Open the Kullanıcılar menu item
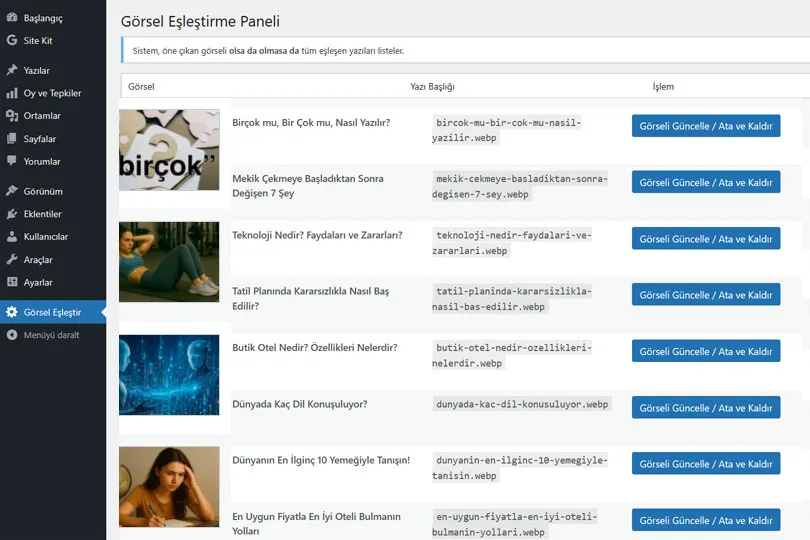Viewport: 810px width, 540px height. pyautogui.click(x=45, y=237)
